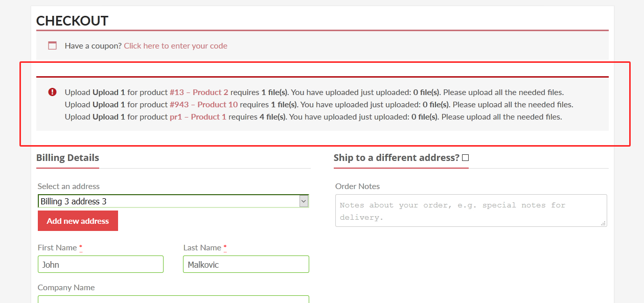Viewport: 644px width, 303px height.
Task: Click the coupon icon beside 'Have a coupon?'
Action: [52, 45]
